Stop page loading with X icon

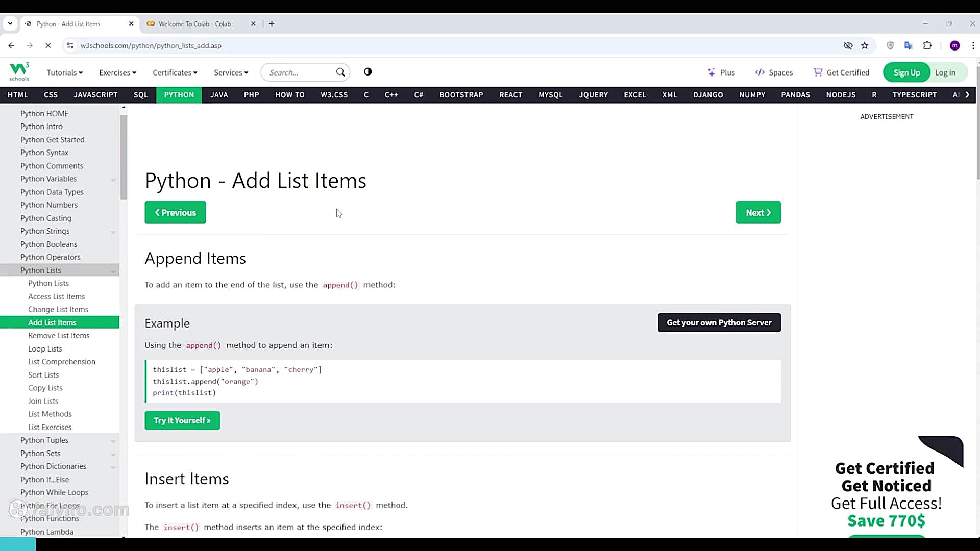click(x=48, y=45)
